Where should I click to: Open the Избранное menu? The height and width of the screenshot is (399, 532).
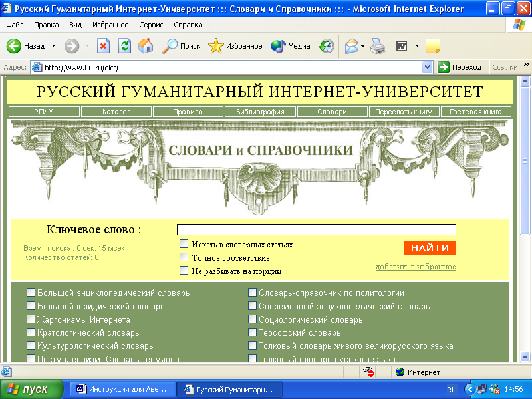click(x=110, y=25)
